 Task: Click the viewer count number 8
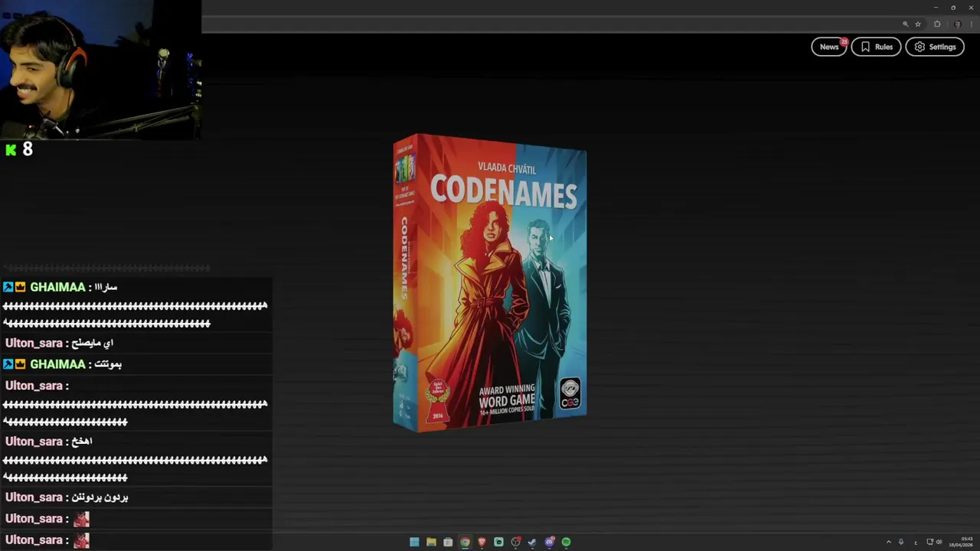pos(28,149)
